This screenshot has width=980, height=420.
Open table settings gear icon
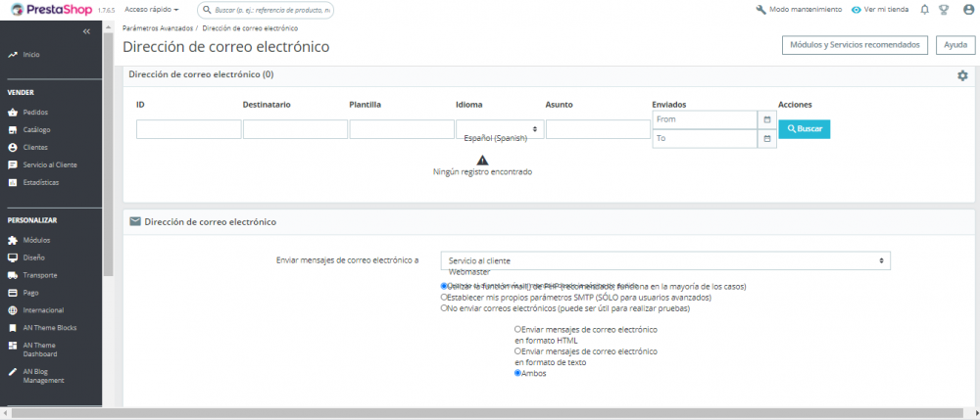tap(961, 75)
